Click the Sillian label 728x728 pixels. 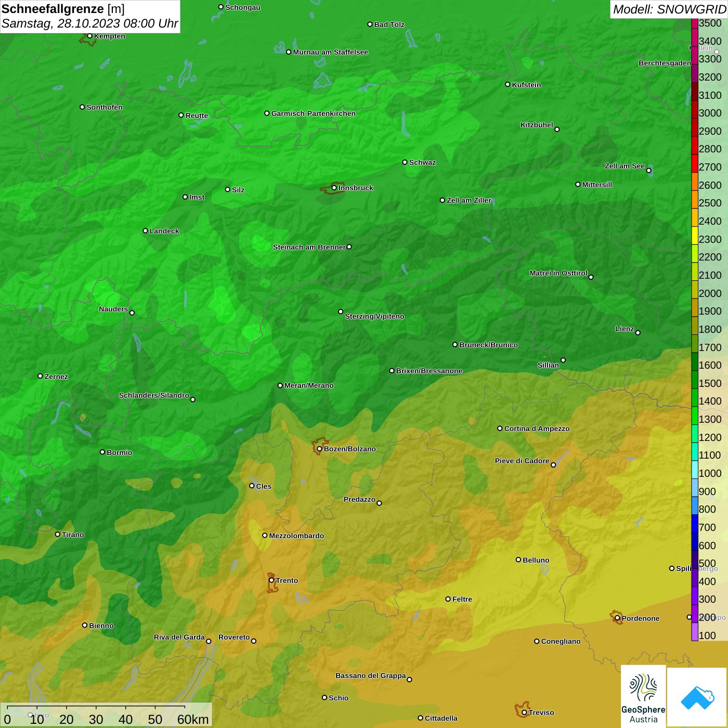click(x=548, y=365)
